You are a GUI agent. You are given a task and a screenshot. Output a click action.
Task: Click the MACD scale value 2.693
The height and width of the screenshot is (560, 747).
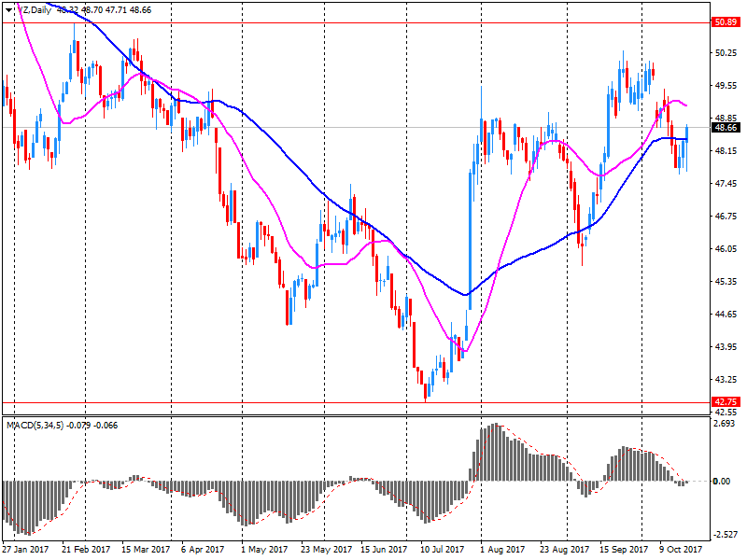point(726,424)
